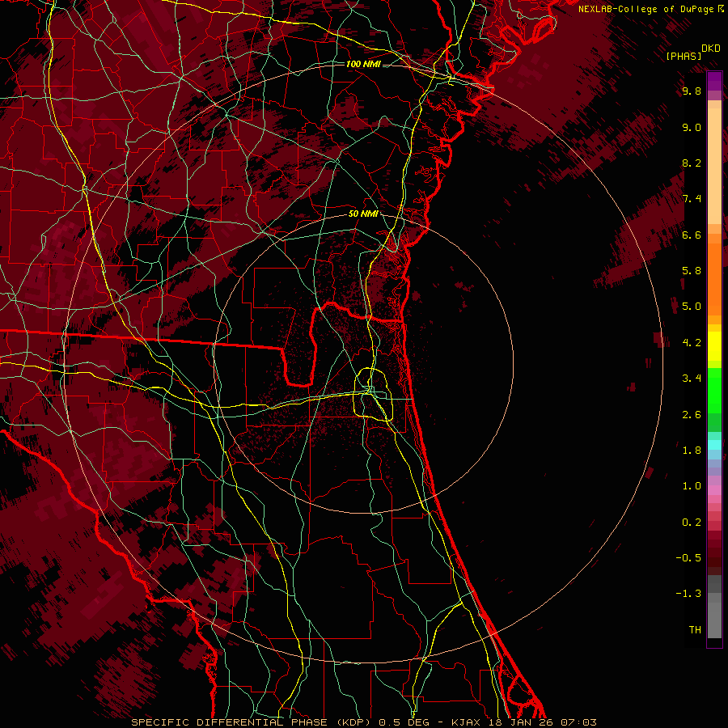Click the cyan color bar segment near 1.8
728x728 pixels.
(x=714, y=445)
